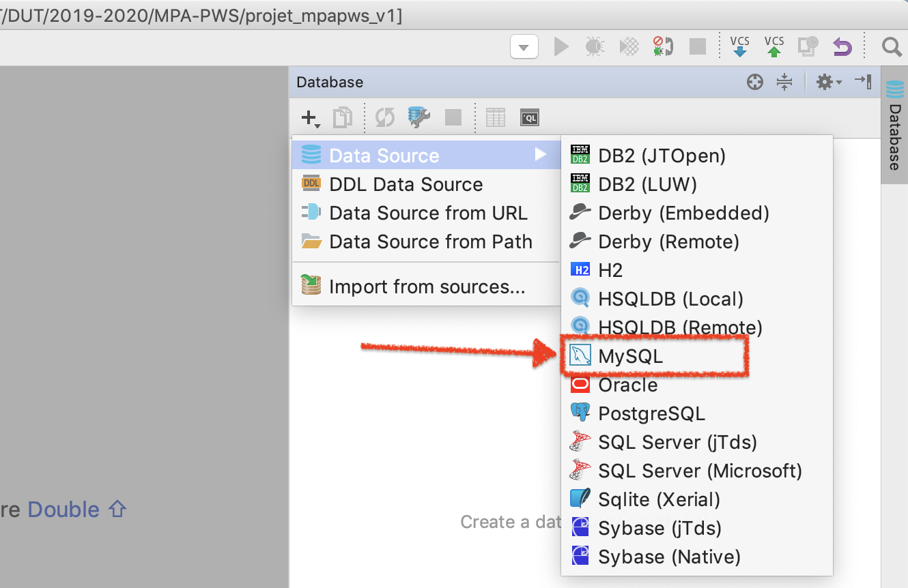Image resolution: width=908 pixels, height=588 pixels.
Task: Choose Sqlite (Xerial) data source
Action: pos(697,499)
